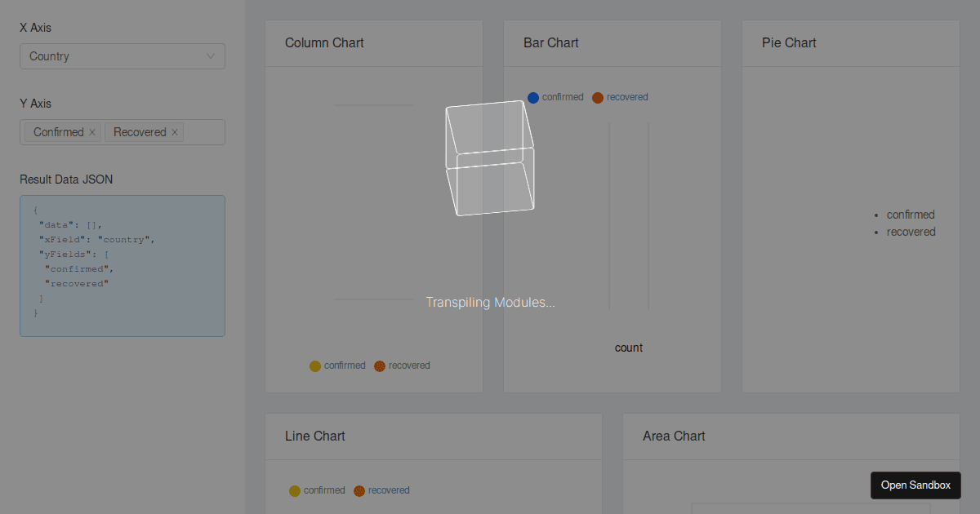Remove the Confirmed tag via its x icon
980x514 pixels.
tap(91, 131)
